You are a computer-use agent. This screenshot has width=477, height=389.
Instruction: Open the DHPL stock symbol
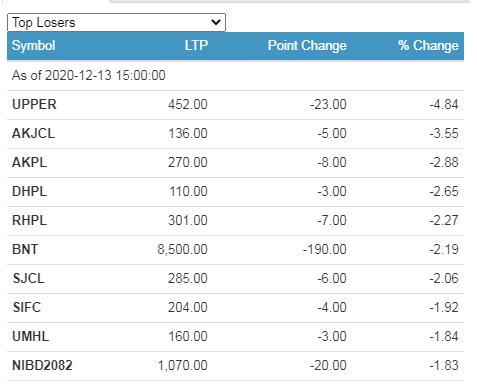click(x=29, y=192)
